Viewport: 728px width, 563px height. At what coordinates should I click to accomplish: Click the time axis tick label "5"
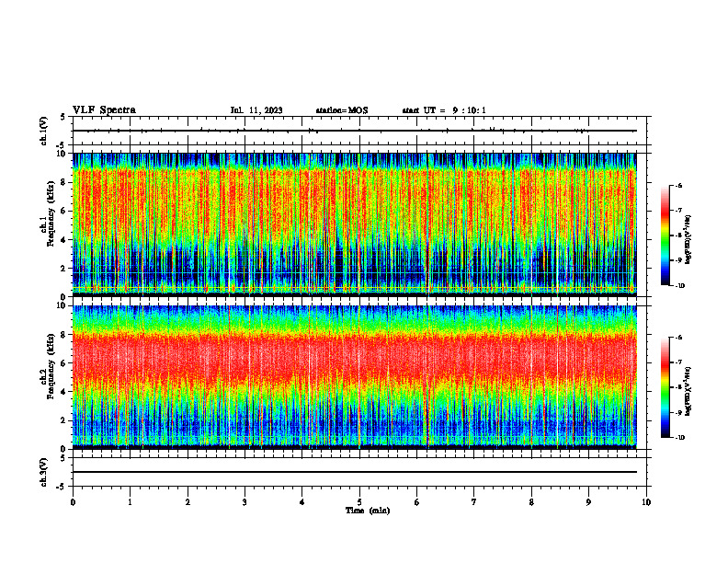[x=359, y=502]
